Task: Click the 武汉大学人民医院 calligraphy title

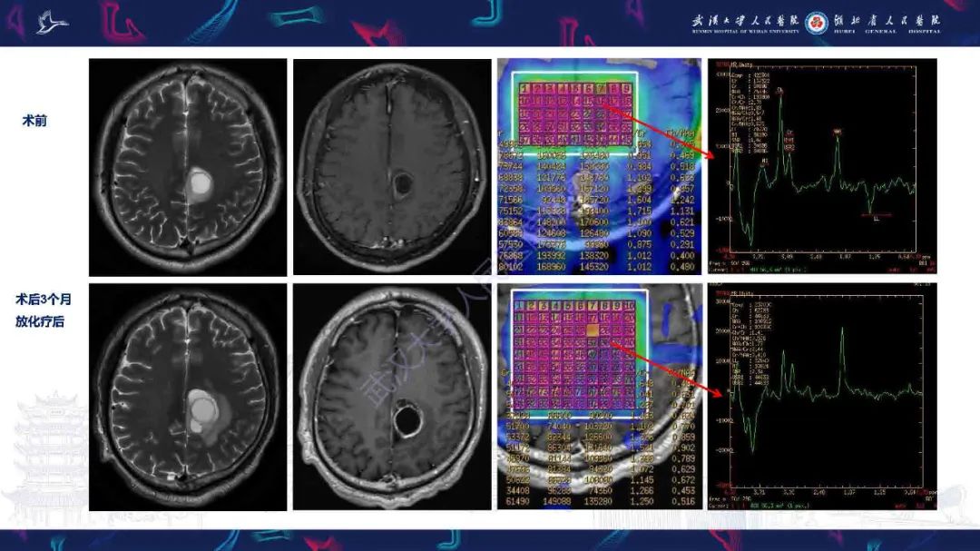Action: click(x=745, y=21)
